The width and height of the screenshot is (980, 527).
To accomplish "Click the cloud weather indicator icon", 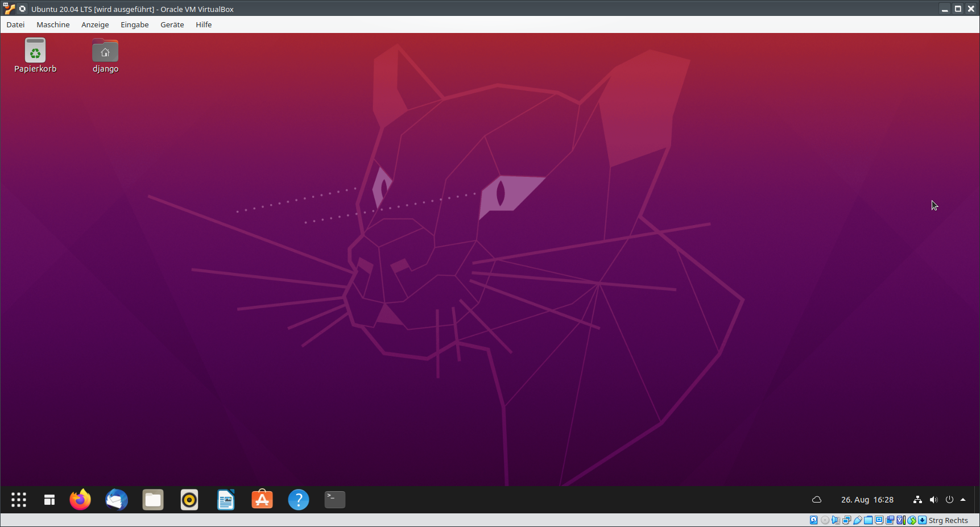I will point(817,500).
